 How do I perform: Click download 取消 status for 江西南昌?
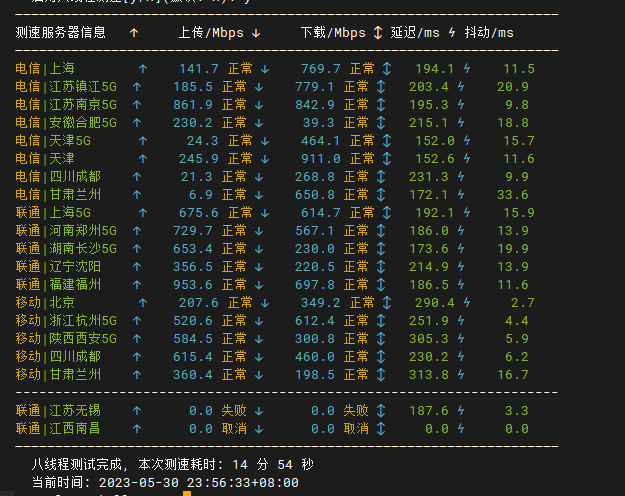pos(356,428)
